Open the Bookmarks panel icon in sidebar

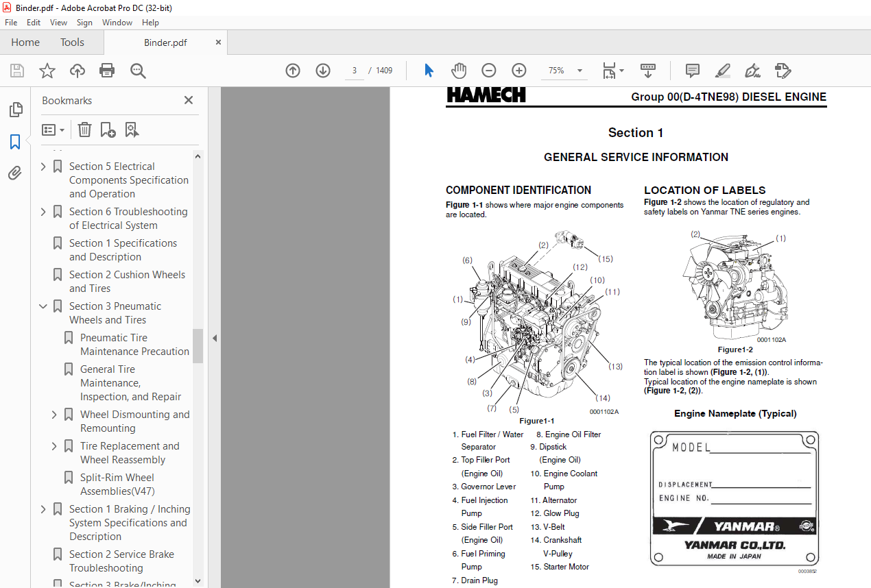(15, 142)
